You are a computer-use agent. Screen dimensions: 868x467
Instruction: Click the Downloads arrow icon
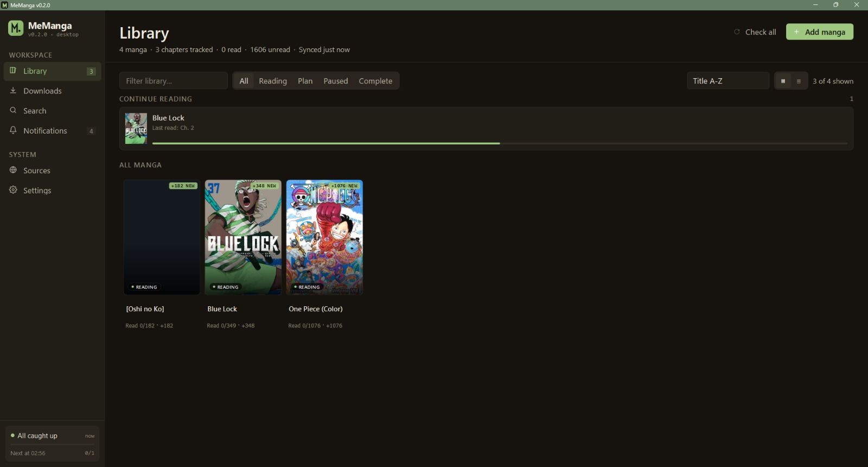[x=13, y=91]
